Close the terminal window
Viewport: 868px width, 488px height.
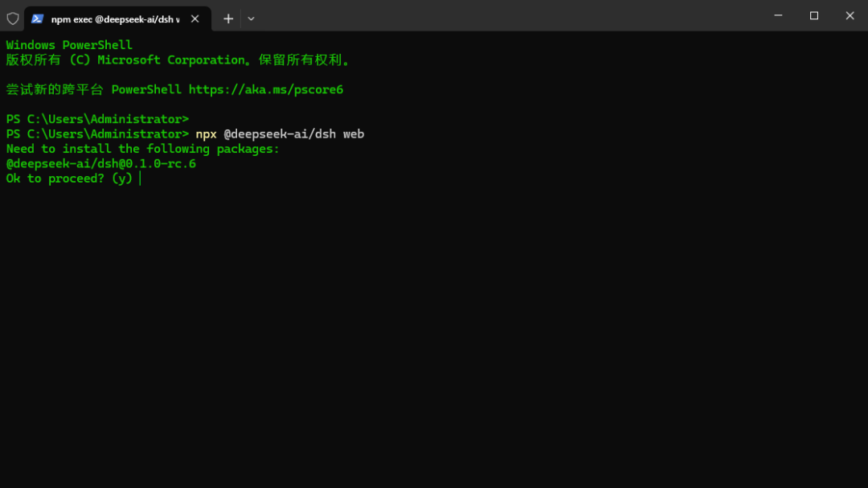pyautogui.click(x=850, y=15)
